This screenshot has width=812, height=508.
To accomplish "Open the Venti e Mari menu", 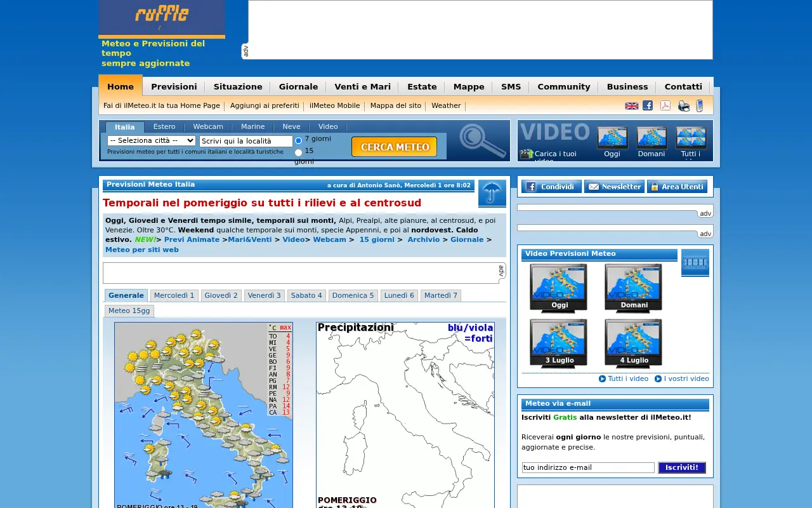I will click(x=363, y=87).
